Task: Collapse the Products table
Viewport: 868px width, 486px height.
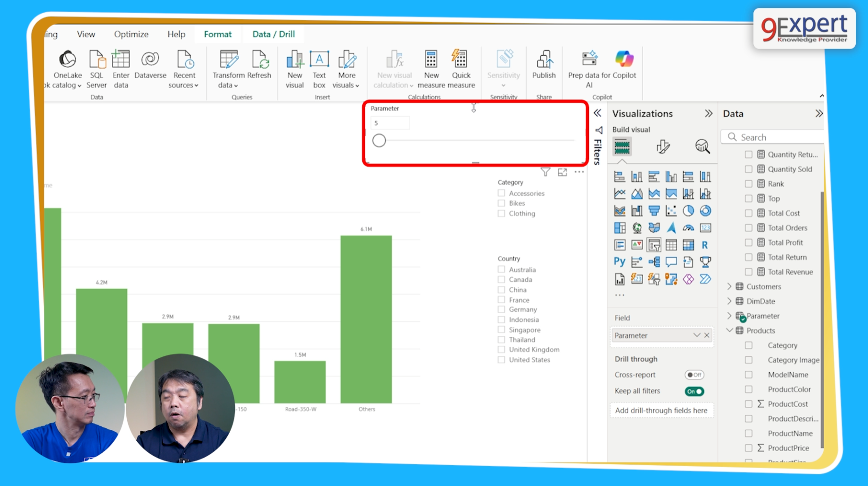Action: point(730,330)
